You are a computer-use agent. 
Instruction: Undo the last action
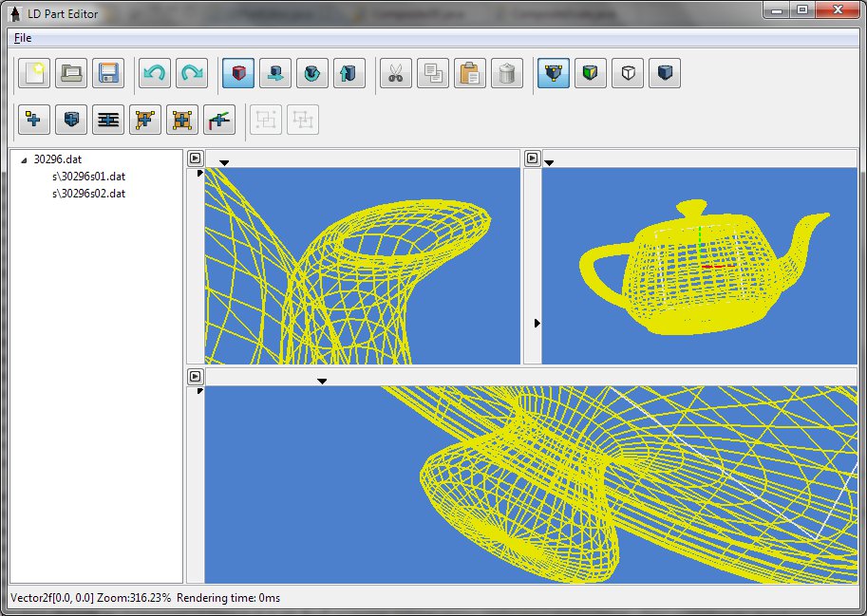[155, 74]
